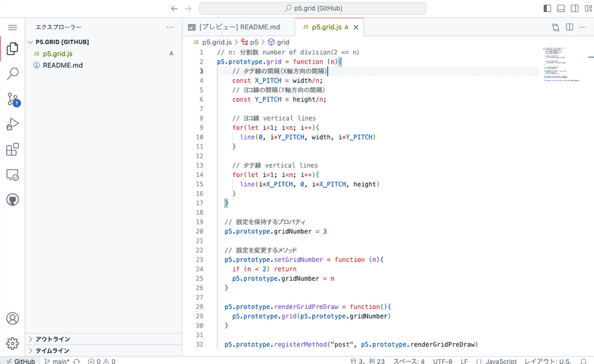The width and height of the screenshot is (594, 364).
Task: Expand the アウトライン section
Action: click(x=52, y=339)
